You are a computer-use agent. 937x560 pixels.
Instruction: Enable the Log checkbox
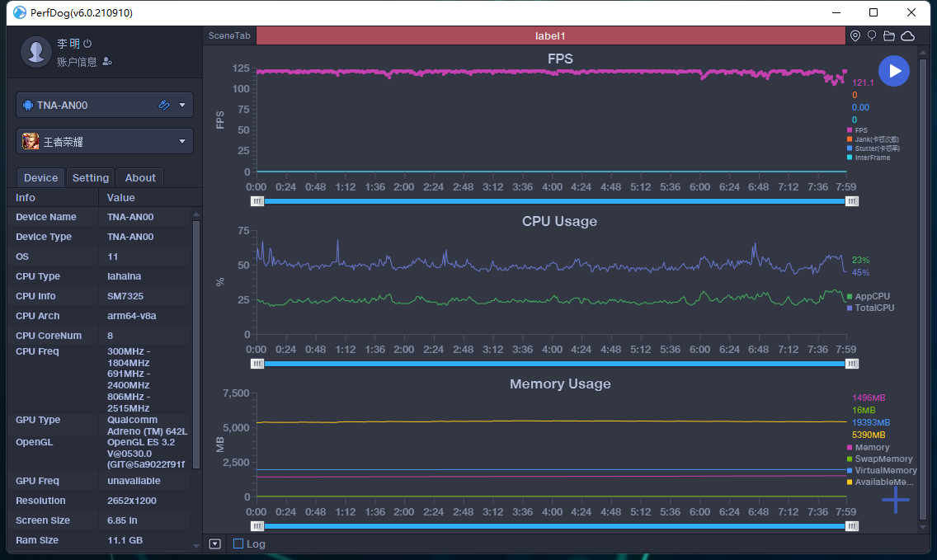[x=238, y=544]
